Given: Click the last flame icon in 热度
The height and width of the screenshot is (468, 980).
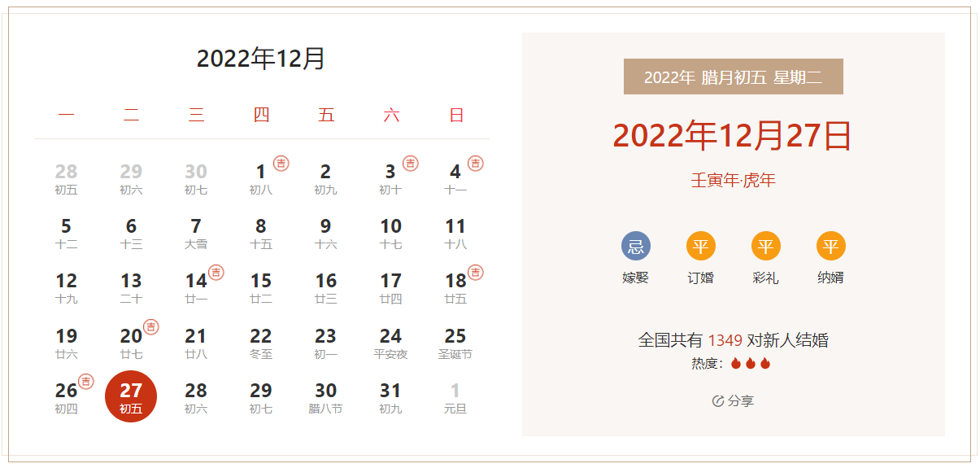Looking at the screenshot, I should pos(765,364).
